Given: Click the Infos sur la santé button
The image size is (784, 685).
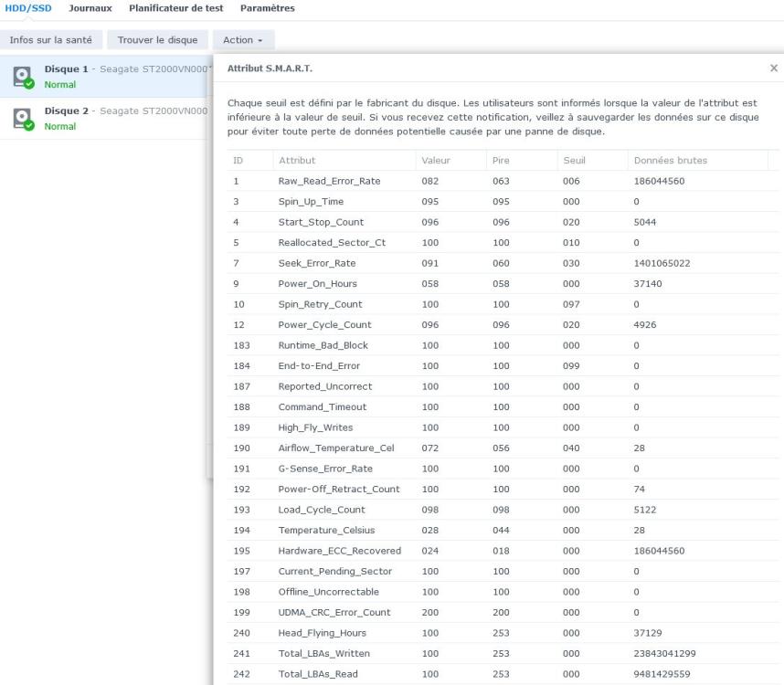Looking at the screenshot, I should click(50, 40).
